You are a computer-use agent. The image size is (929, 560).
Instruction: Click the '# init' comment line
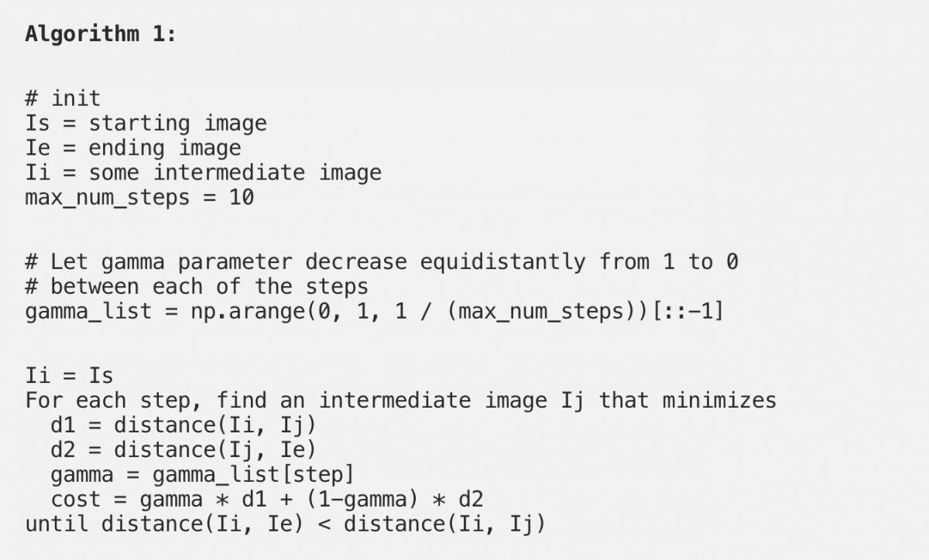click(63, 98)
